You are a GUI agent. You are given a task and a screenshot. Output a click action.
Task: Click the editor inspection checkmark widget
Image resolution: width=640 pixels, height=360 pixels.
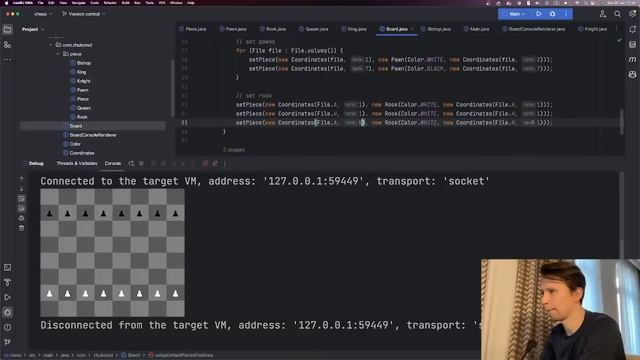coord(619,40)
